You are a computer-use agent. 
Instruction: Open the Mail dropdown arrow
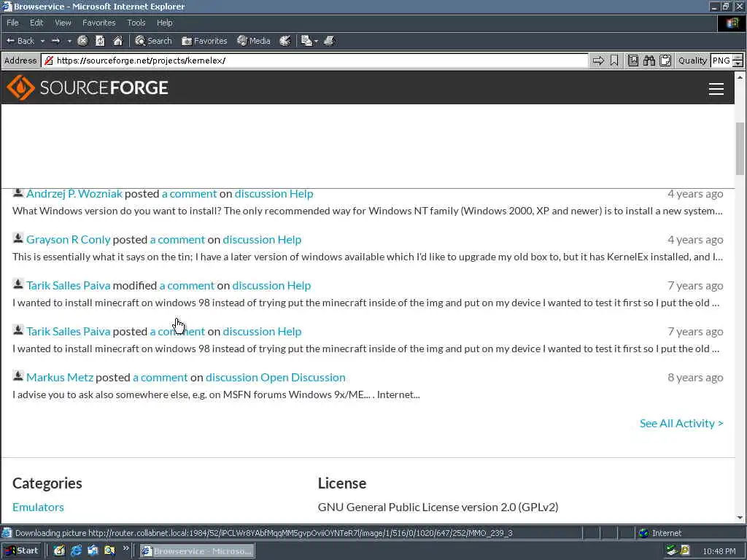(x=316, y=41)
